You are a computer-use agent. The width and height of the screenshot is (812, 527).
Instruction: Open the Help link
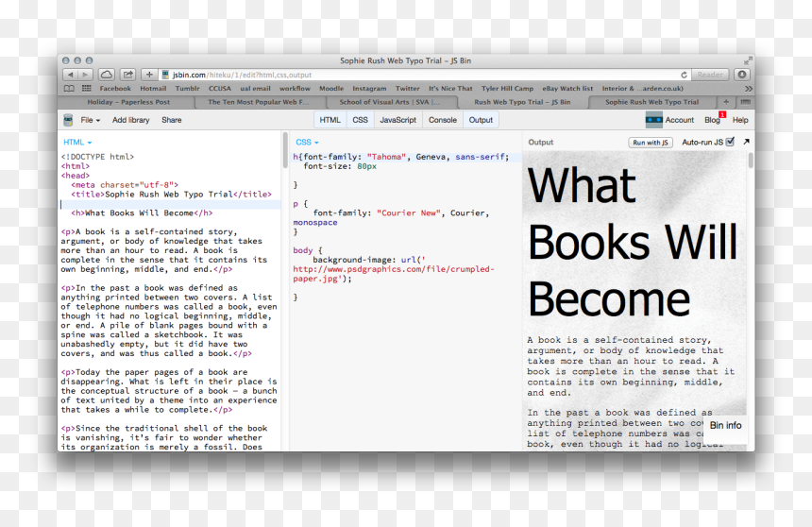(x=740, y=120)
